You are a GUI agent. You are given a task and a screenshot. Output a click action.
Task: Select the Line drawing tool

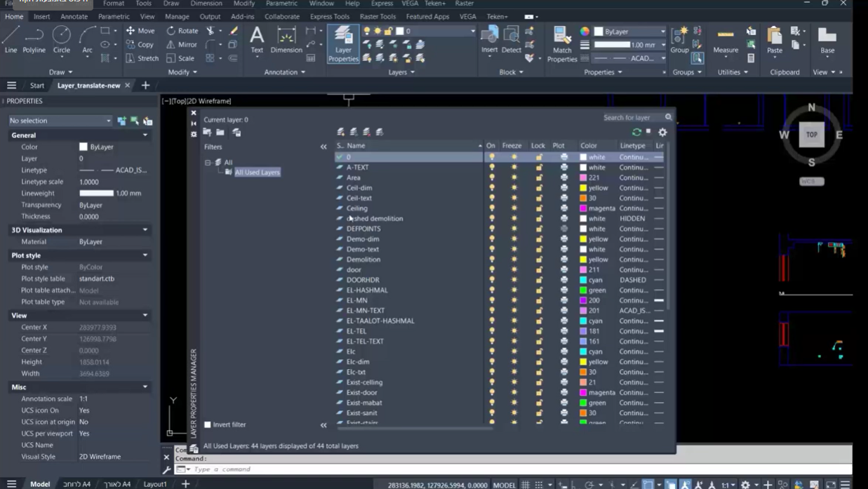point(11,40)
